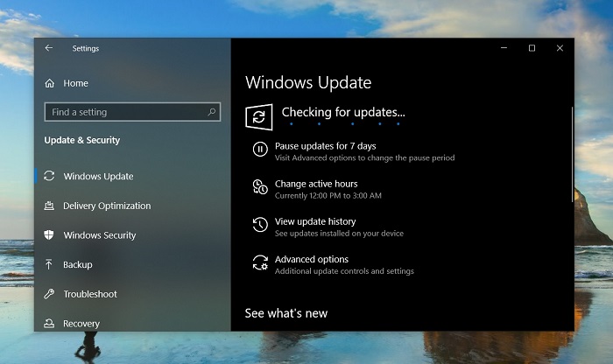Go back with the Settings arrow
Viewport: 613px width, 364px height.
(x=49, y=48)
